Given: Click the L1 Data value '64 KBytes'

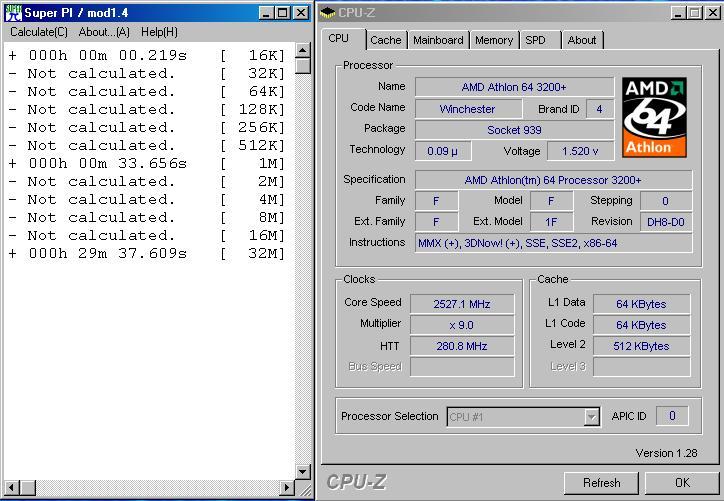Looking at the screenshot, I should click(641, 304).
